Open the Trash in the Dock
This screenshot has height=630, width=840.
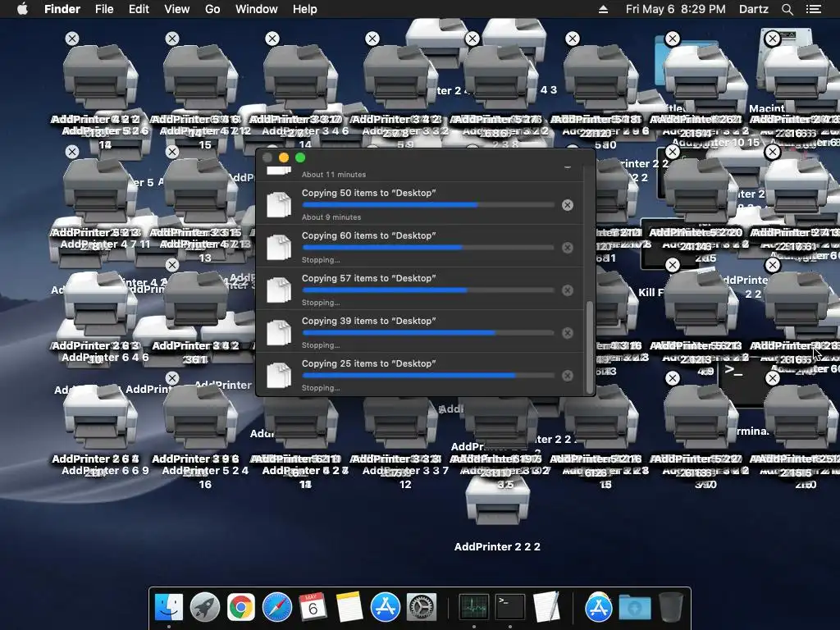pos(671,607)
